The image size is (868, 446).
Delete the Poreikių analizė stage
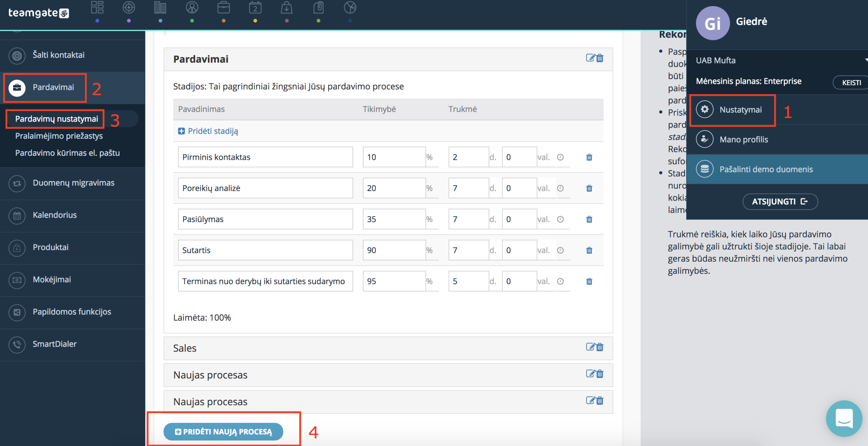589,188
